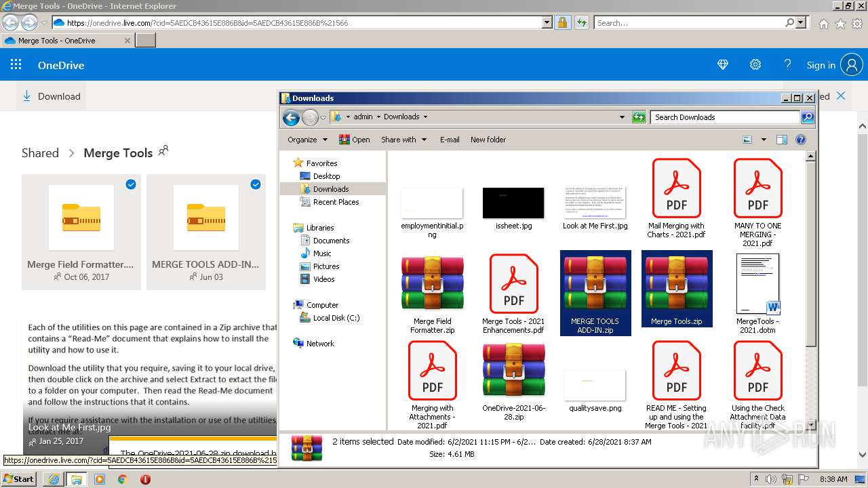Open address bar history dropdown in Explorer
This screenshot has height=488, width=868.
click(x=622, y=117)
